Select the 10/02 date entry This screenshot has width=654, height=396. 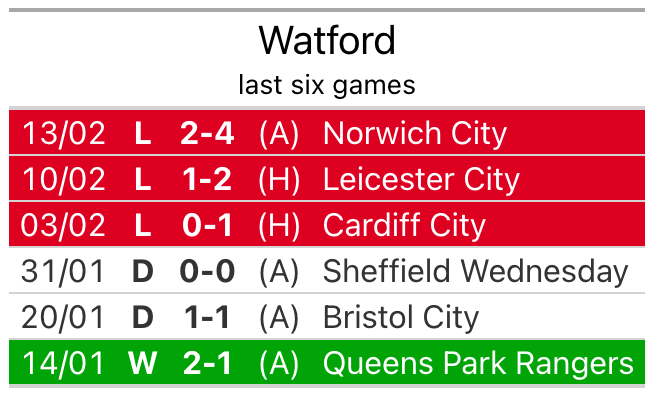tap(63, 179)
